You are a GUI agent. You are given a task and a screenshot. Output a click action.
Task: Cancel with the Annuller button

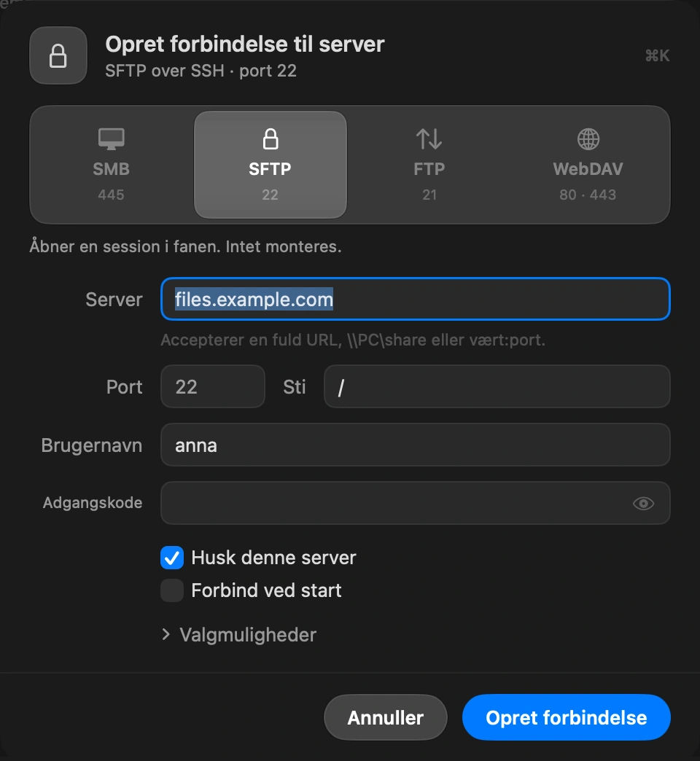(386, 717)
